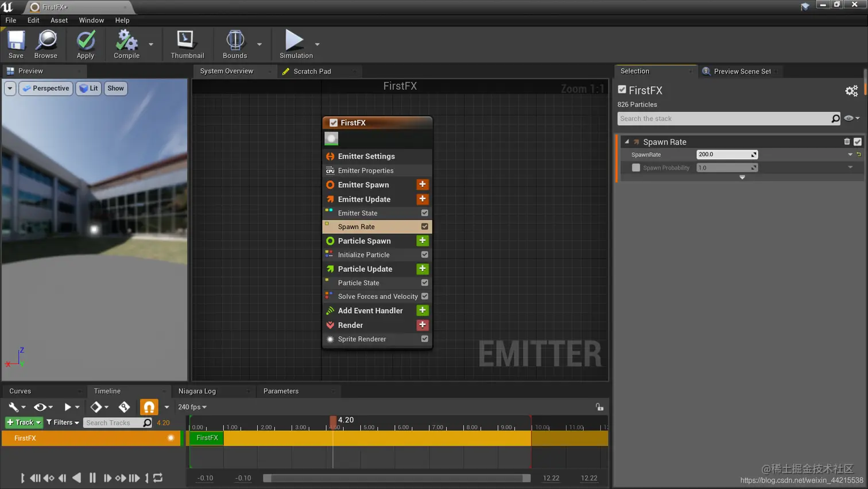
Task: Toggle Spawn Rate enabled in Selection panel
Action: pos(858,141)
